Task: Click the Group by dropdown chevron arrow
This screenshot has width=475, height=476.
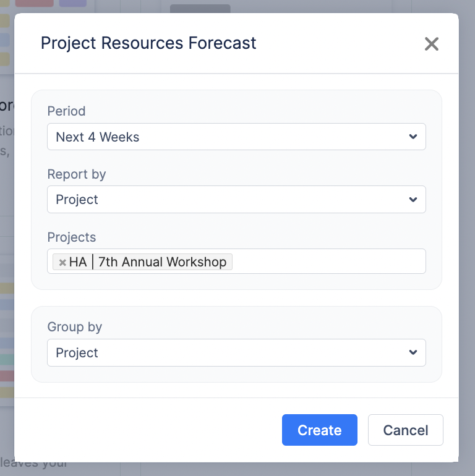Action: point(413,352)
